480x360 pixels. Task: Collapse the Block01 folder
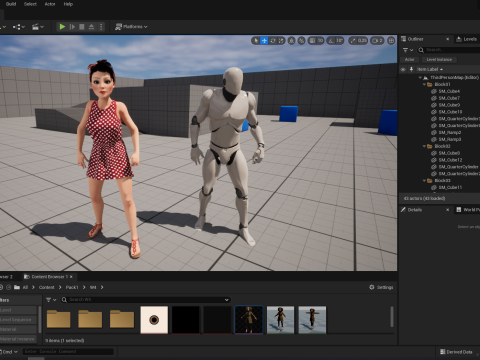[424, 84]
